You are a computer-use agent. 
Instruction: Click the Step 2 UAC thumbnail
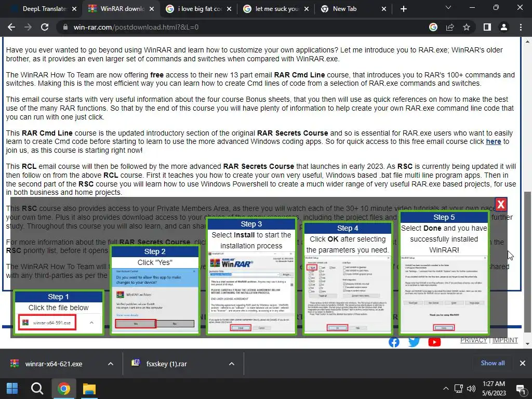[155, 290]
